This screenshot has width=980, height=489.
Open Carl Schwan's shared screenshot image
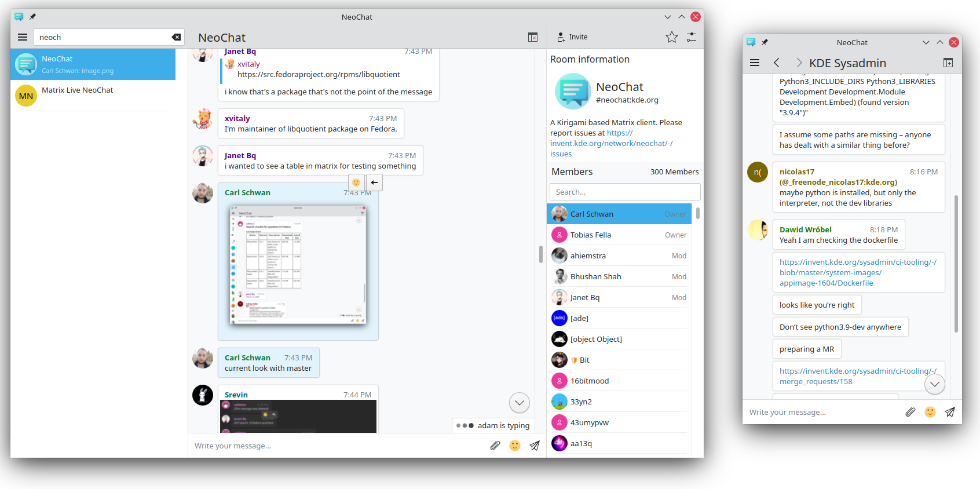(x=298, y=264)
